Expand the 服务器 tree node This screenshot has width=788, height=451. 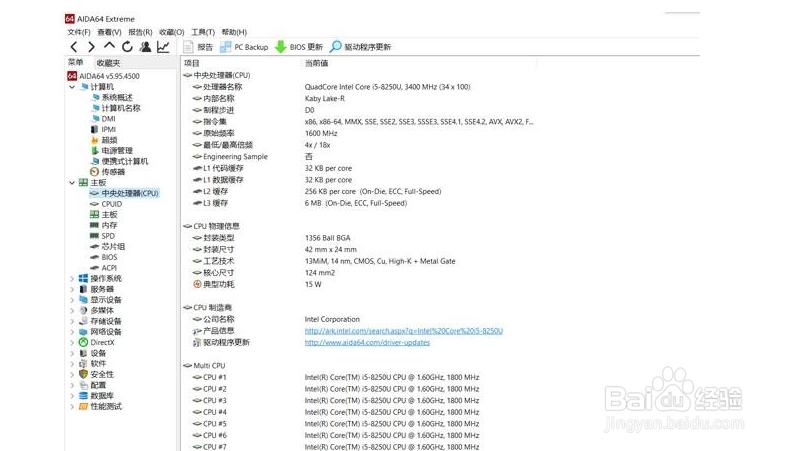72,289
